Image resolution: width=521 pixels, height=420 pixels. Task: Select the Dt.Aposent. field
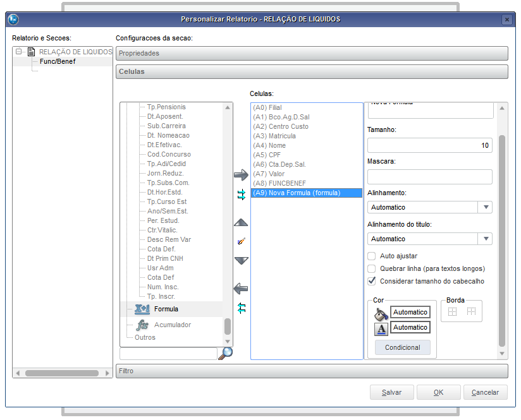(165, 117)
